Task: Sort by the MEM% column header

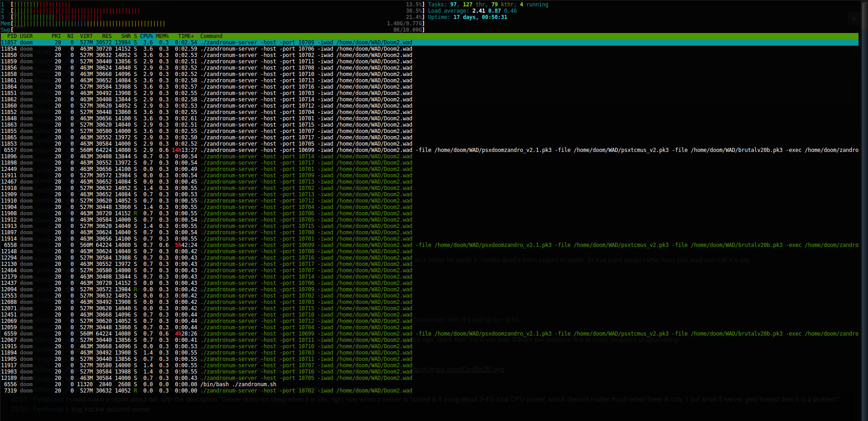Action: [162, 36]
